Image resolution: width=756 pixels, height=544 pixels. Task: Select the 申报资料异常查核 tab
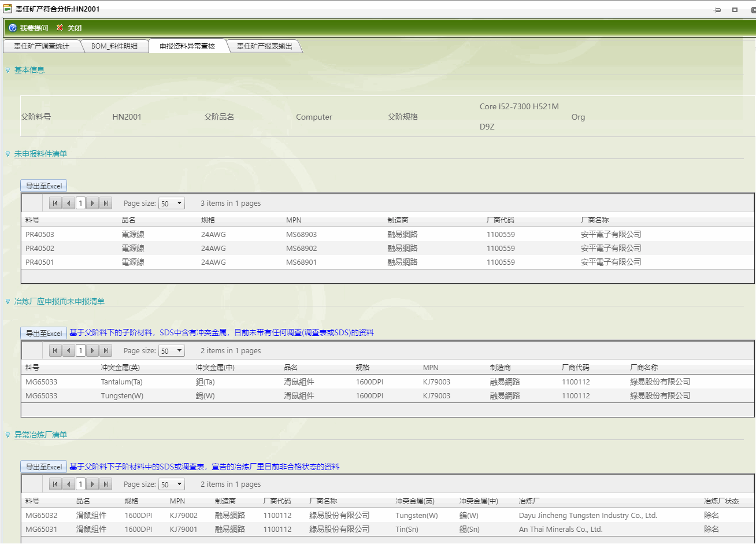(x=187, y=46)
